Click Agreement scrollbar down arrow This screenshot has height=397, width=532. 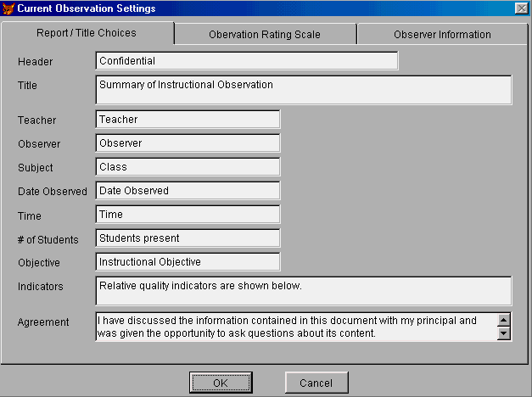pyautogui.click(x=504, y=333)
